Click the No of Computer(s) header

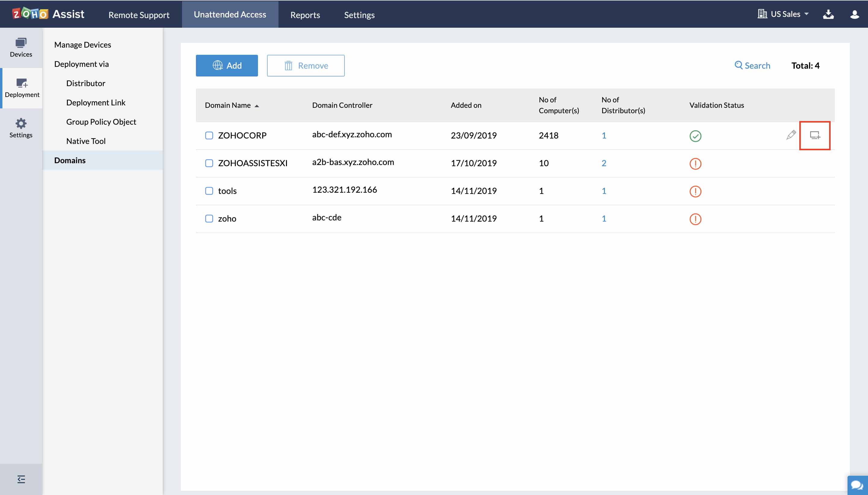(558, 105)
